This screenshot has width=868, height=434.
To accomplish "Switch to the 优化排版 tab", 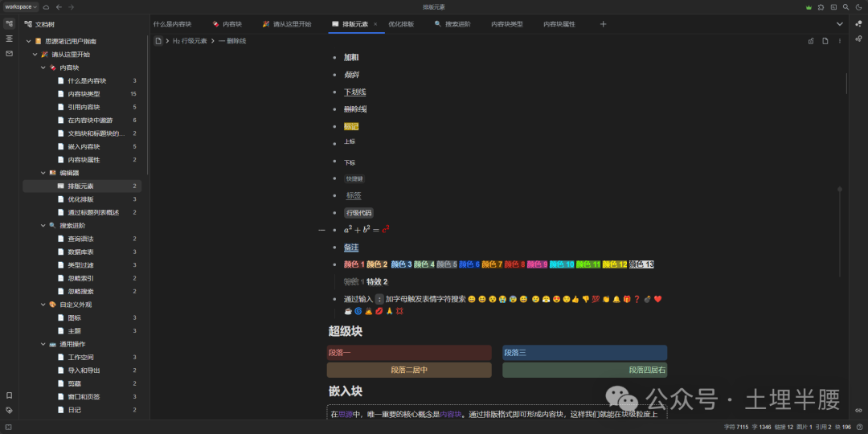I will (x=401, y=24).
